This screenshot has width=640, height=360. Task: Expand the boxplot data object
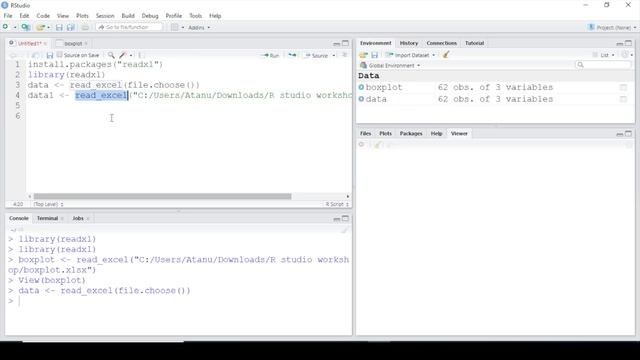pos(361,87)
